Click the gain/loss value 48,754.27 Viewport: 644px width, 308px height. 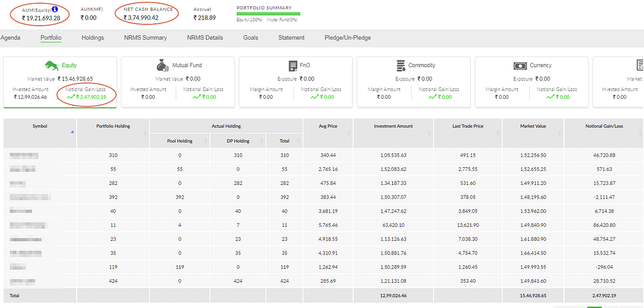[604, 239]
